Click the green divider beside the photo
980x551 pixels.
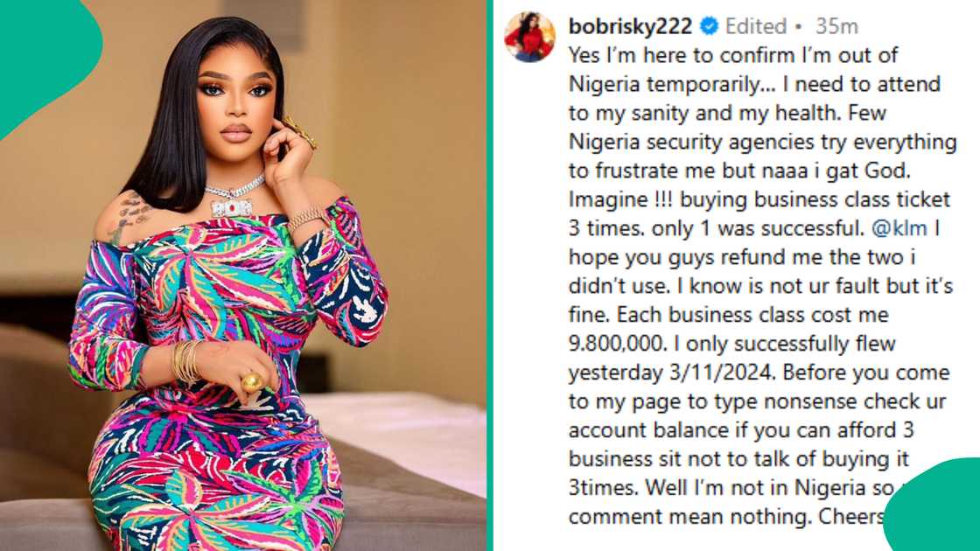coord(489,275)
